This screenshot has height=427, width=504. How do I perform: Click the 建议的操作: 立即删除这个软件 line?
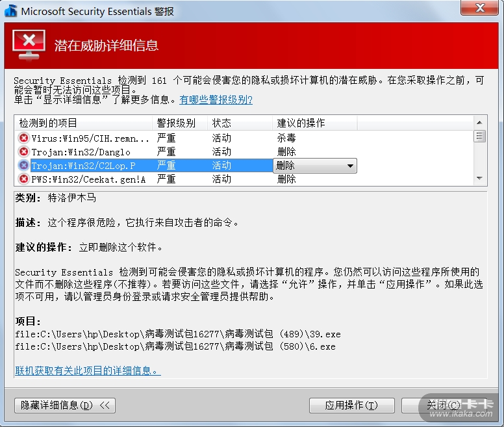(x=89, y=247)
